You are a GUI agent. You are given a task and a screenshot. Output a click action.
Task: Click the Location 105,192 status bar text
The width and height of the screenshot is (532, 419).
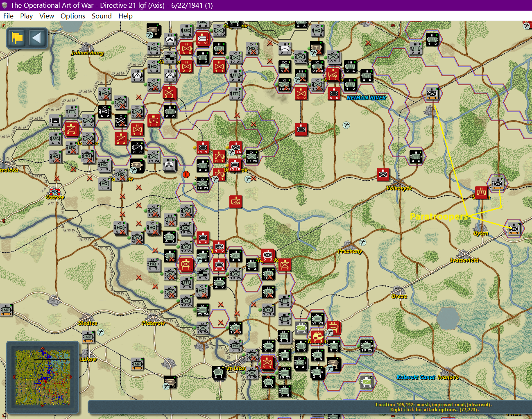pyautogui.click(x=434, y=405)
